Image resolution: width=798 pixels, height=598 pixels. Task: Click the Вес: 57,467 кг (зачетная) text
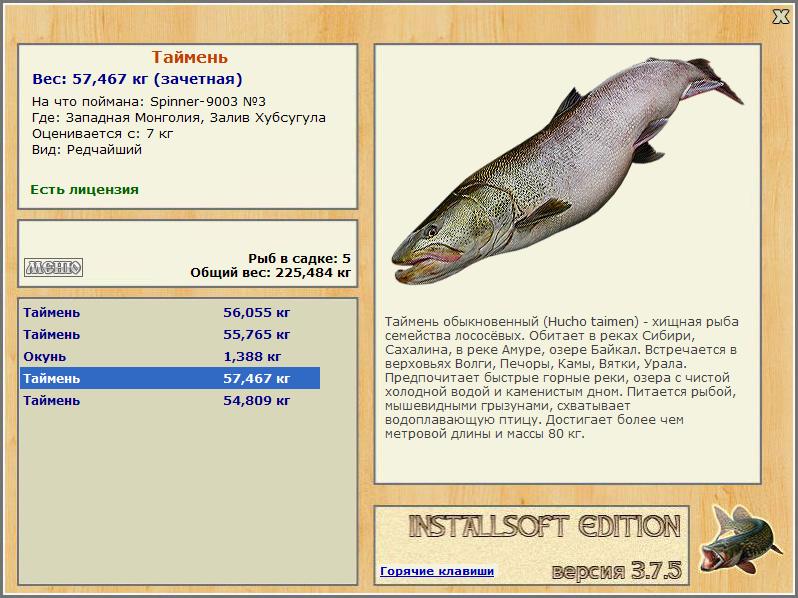pyautogui.click(x=137, y=79)
